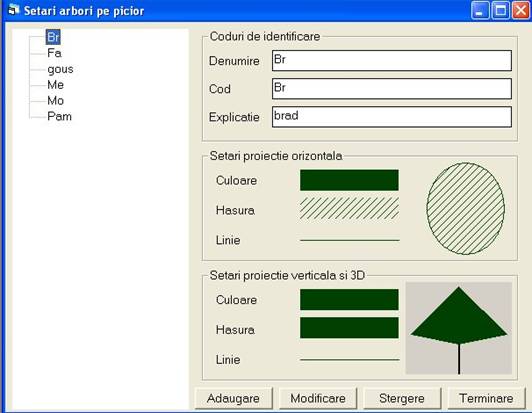Select the Br item in the tree
532x413 pixels.
click(x=53, y=37)
